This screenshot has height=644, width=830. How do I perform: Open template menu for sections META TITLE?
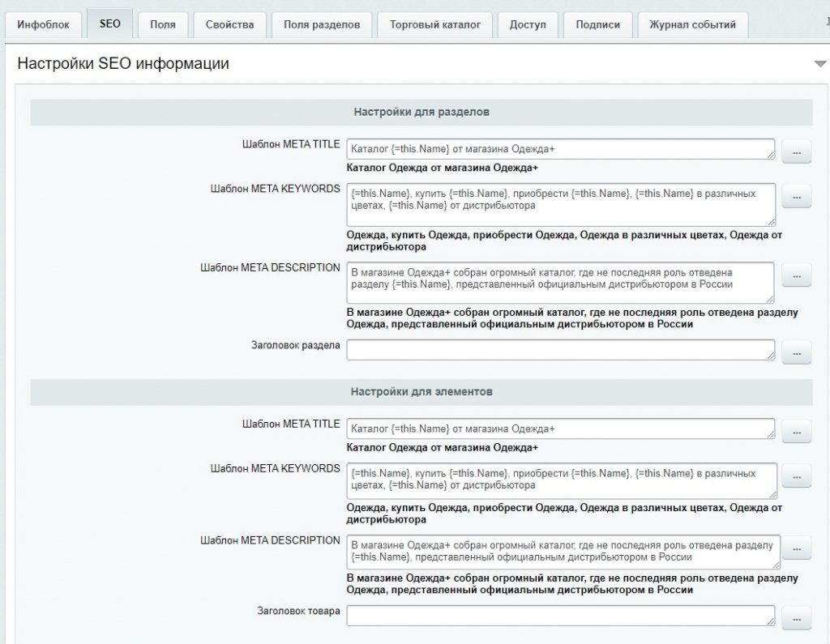(797, 152)
